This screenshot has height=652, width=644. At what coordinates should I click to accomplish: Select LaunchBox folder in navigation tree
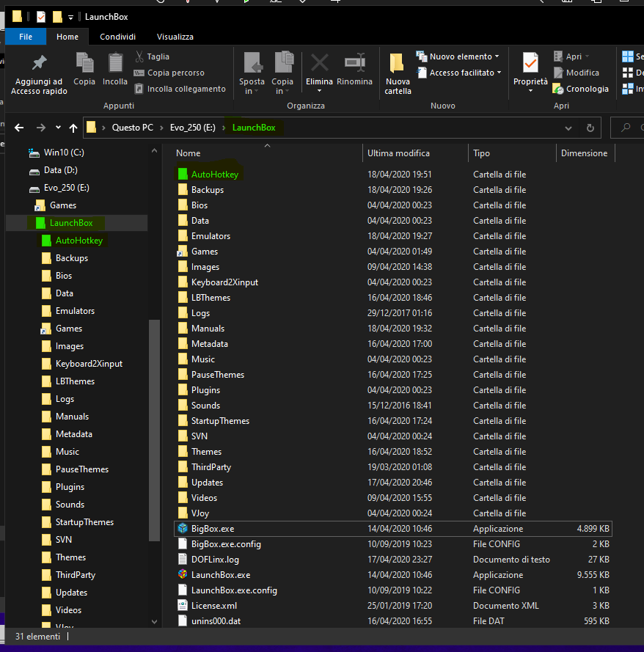click(x=70, y=223)
